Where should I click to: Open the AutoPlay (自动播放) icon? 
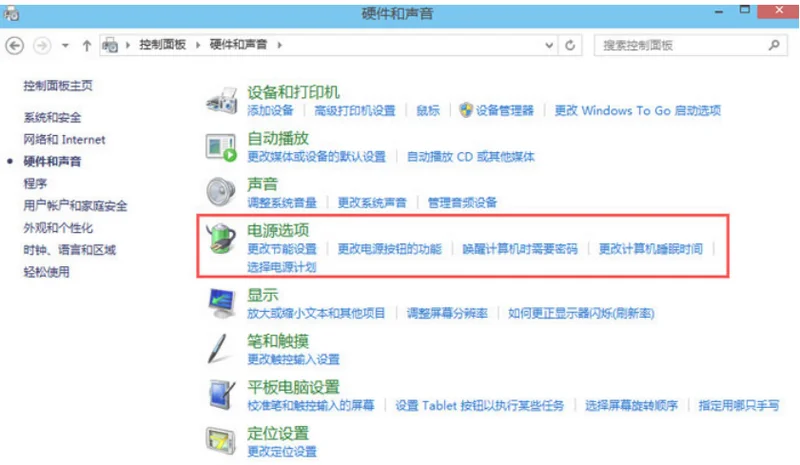(221, 147)
